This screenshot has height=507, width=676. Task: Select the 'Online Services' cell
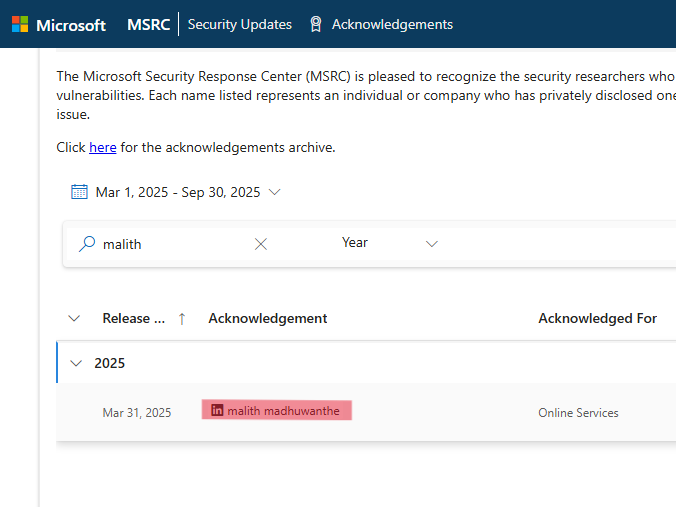point(578,413)
